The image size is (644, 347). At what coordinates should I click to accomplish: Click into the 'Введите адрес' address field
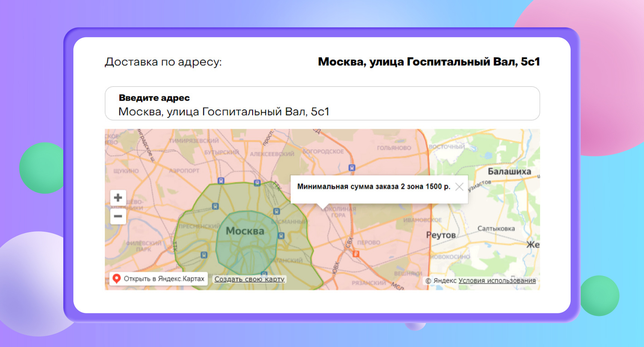pyautogui.click(x=322, y=103)
